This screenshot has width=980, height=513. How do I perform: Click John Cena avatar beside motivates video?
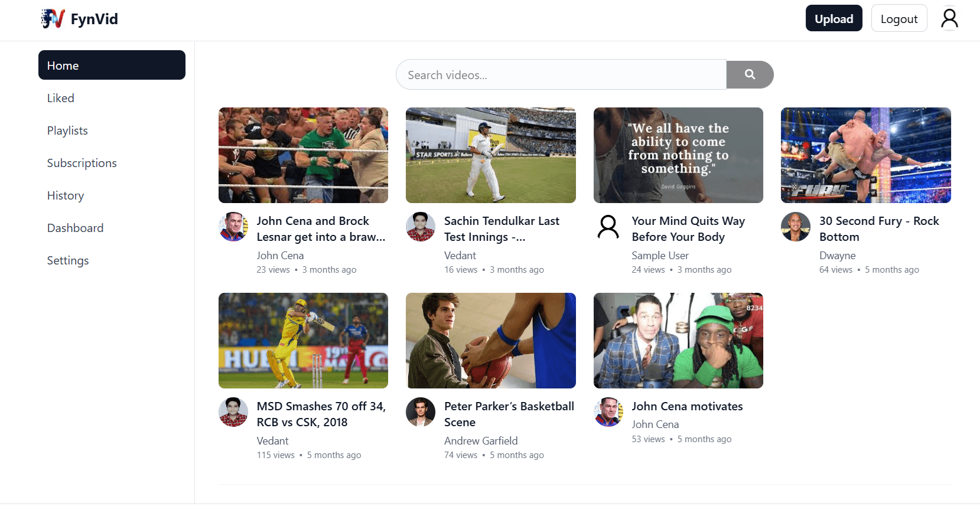pyautogui.click(x=608, y=412)
